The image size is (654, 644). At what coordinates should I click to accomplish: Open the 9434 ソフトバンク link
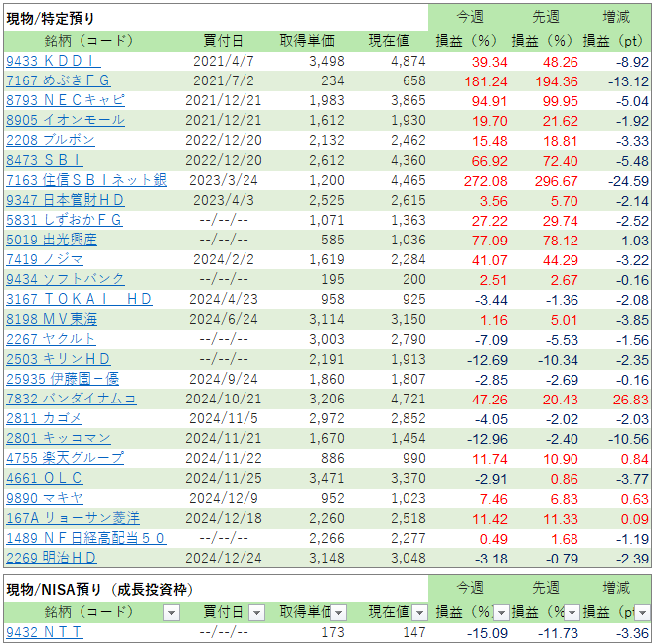point(66,279)
